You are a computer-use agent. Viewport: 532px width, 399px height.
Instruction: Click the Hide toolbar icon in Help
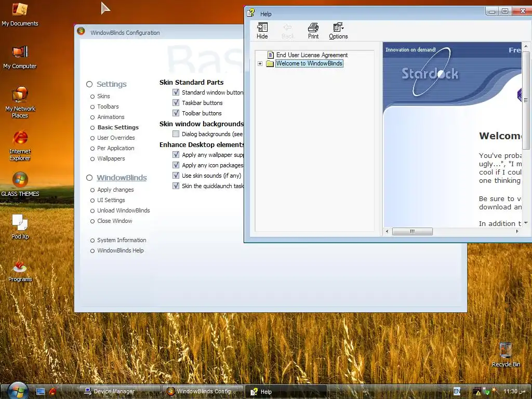(x=262, y=31)
